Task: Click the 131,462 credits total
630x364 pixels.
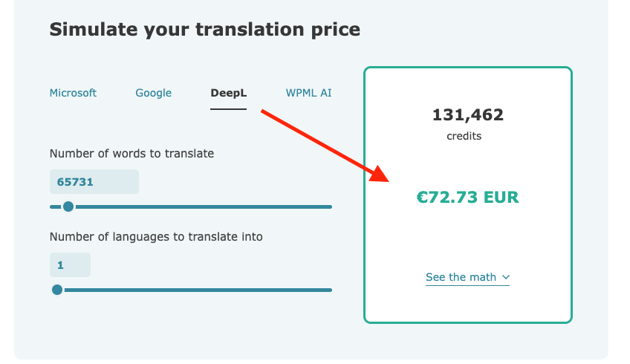Action: [467, 115]
